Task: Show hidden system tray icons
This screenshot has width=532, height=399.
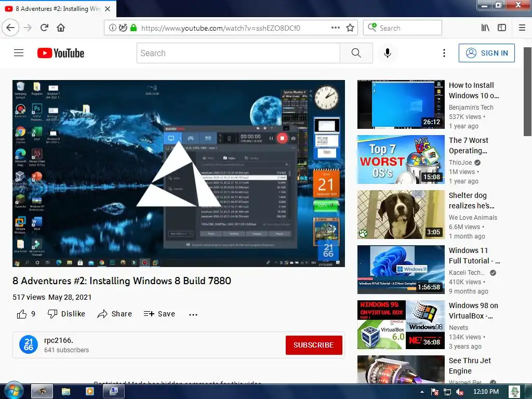Action: (422, 392)
